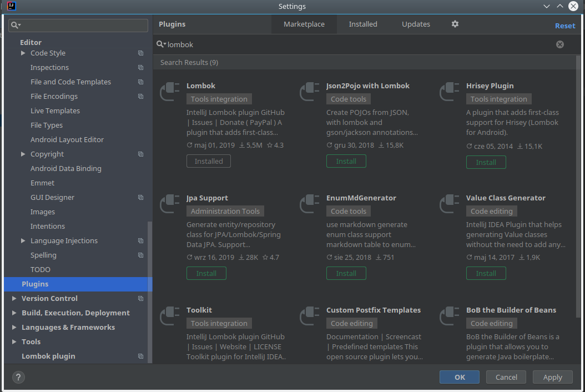Click the project-level icon beside Spelling
The width and height of the screenshot is (585, 392).
140,255
